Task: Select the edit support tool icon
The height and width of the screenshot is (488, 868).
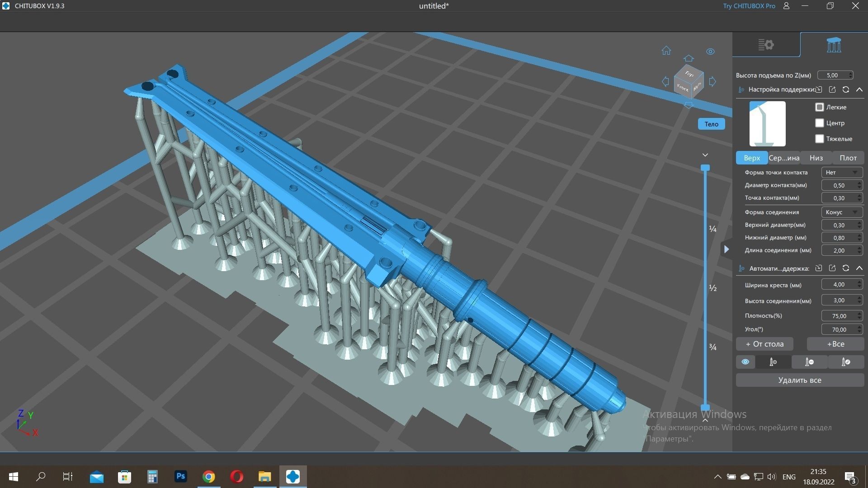Action: coord(846,362)
